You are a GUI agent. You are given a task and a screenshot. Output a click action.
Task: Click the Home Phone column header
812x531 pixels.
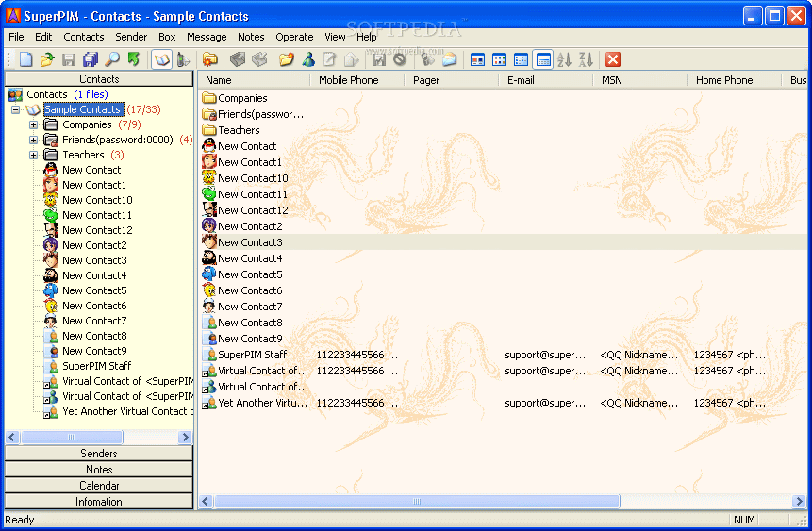point(735,80)
